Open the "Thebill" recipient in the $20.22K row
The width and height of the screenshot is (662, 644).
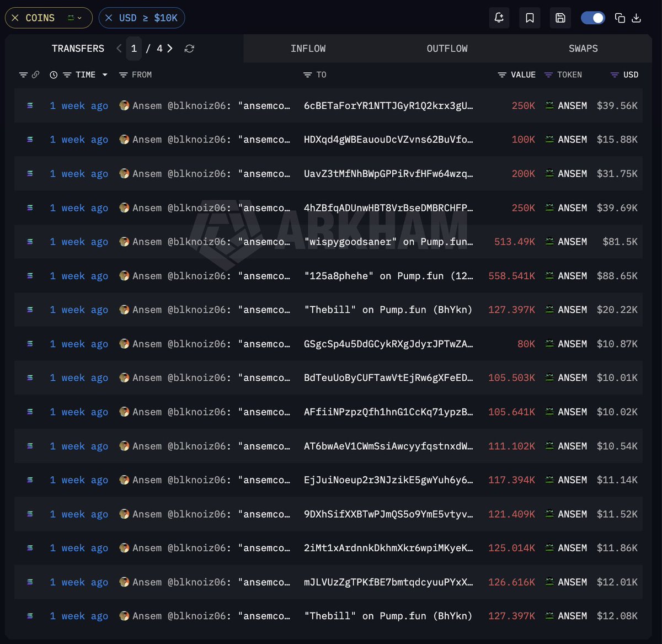coord(388,310)
